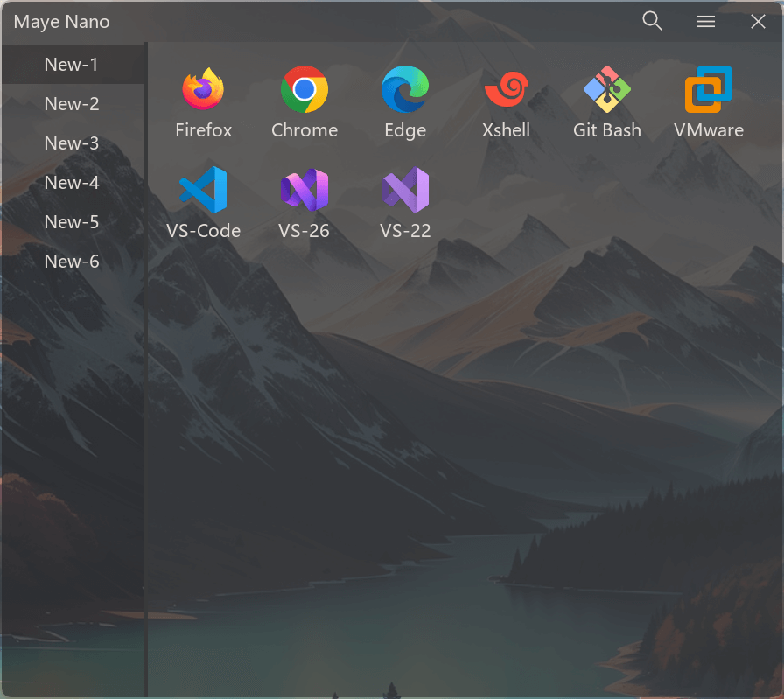
Task: Select the New-1 tab in sidebar
Action: [72, 65]
